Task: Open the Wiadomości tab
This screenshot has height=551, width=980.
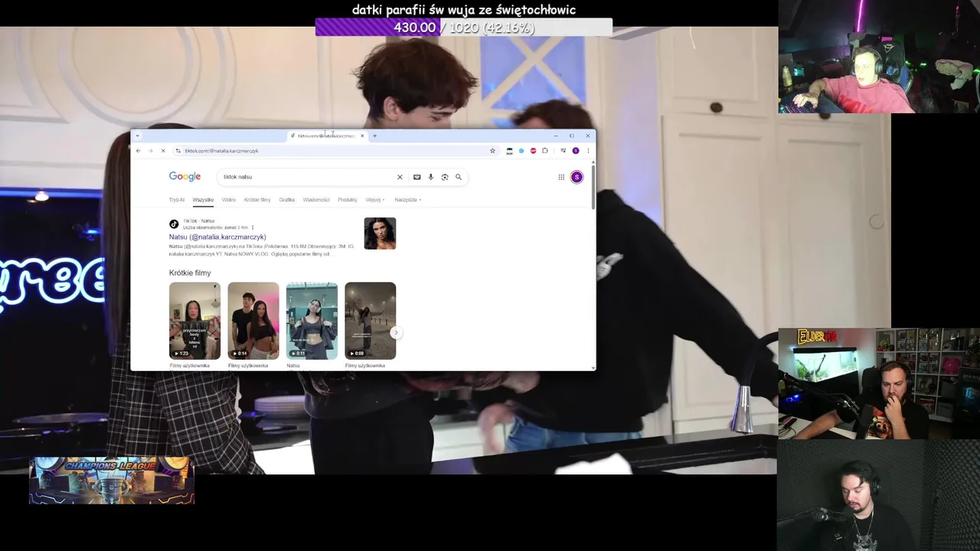Action: [x=316, y=200]
